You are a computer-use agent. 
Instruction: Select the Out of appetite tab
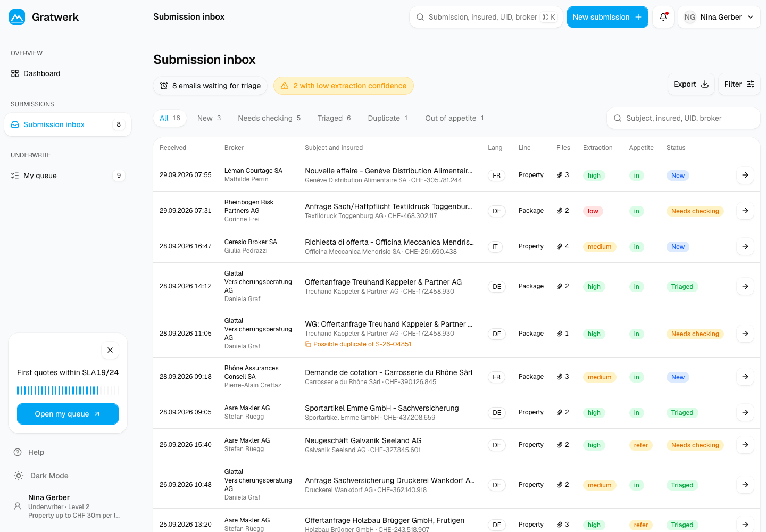[455, 118]
